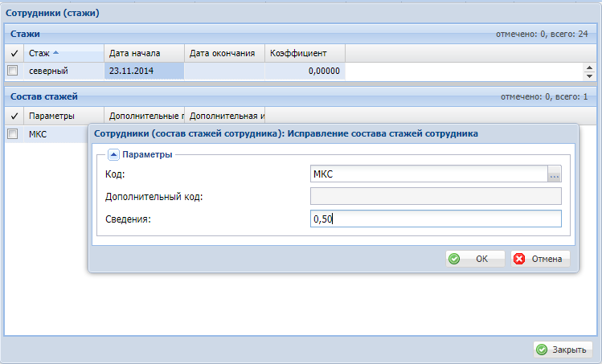602x364 pixels.
Task: Click the Дата окончания column header
Action: [224, 53]
